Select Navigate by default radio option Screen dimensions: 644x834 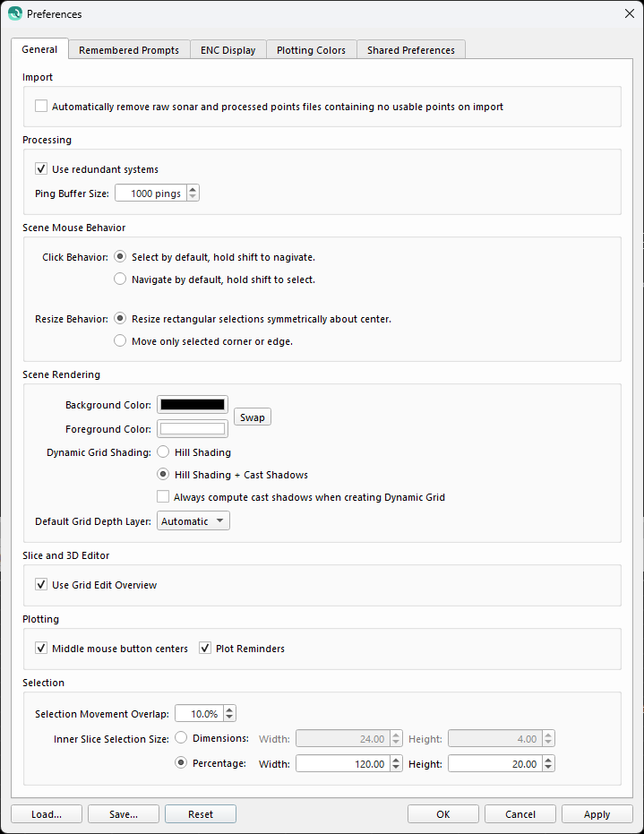pyautogui.click(x=120, y=279)
